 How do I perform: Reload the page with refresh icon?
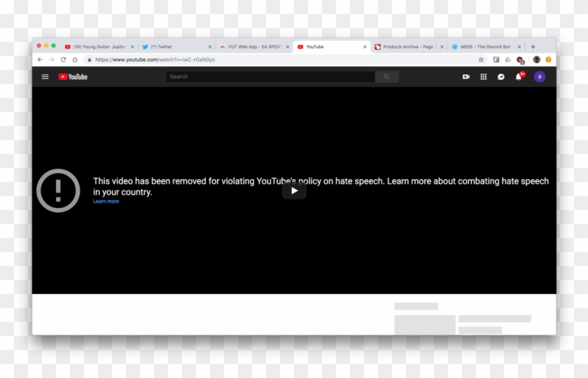(x=64, y=59)
